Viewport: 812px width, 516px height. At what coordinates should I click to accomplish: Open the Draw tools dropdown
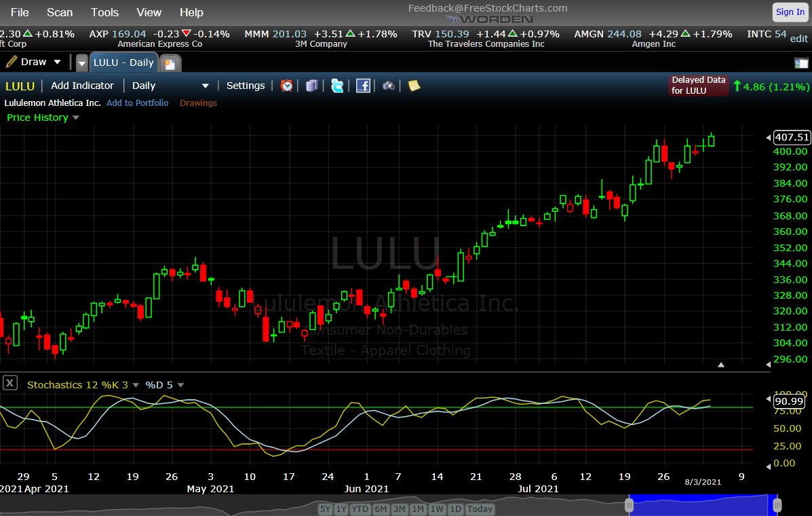click(58, 62)
